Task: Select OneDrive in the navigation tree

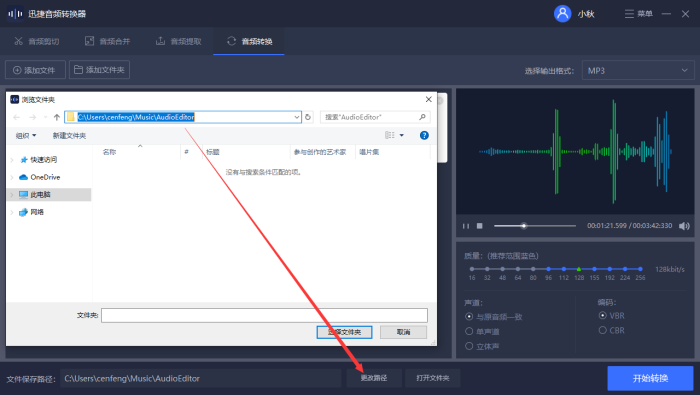Action: pyautogui.click(x=45, y=177)
